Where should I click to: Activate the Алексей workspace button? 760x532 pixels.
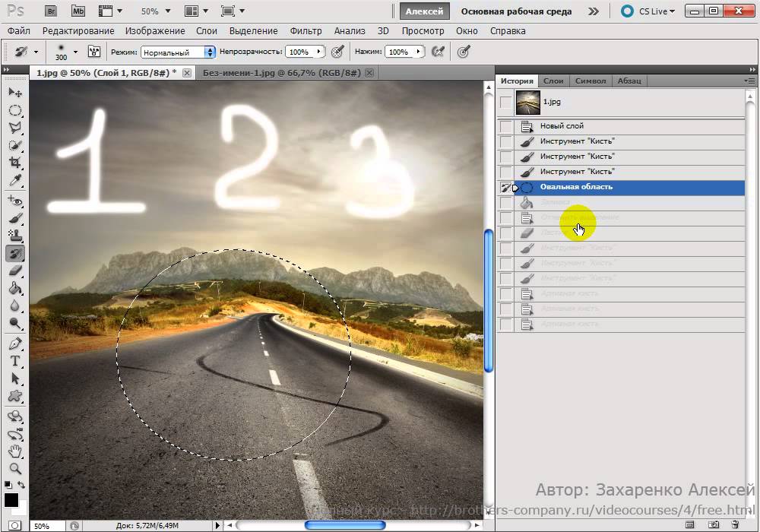click(x=424, y=11)
